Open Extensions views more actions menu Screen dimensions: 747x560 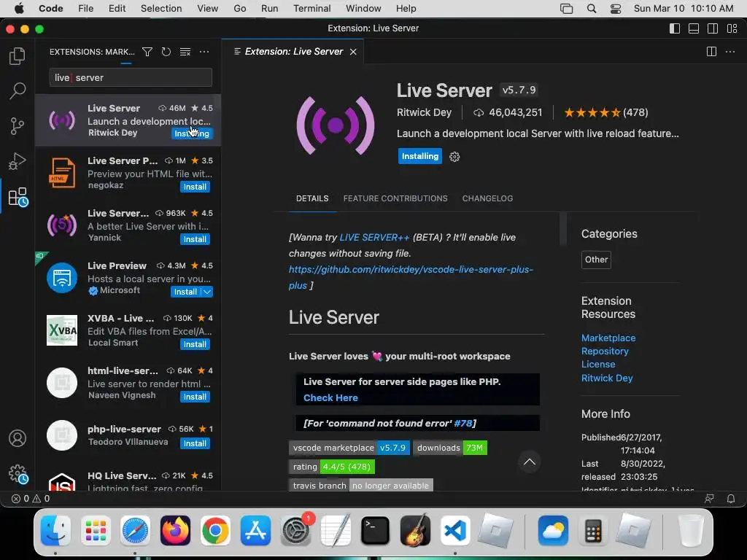click(204, 52)
